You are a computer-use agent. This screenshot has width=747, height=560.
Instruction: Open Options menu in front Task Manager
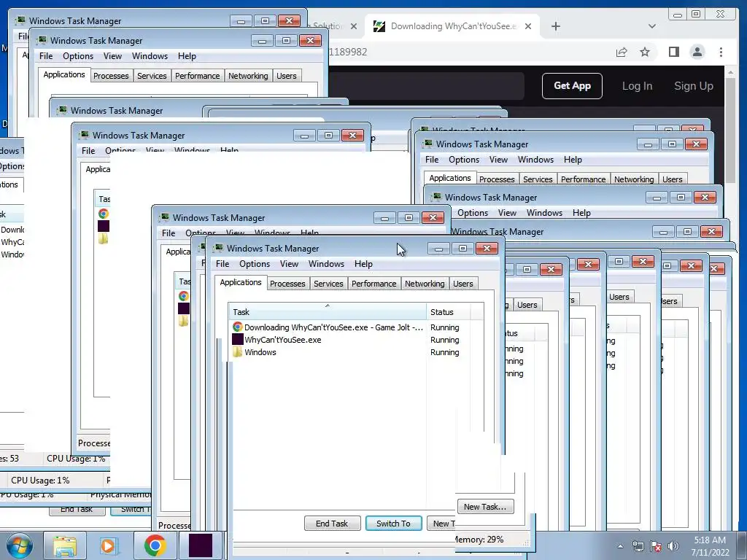pos(255,264)
